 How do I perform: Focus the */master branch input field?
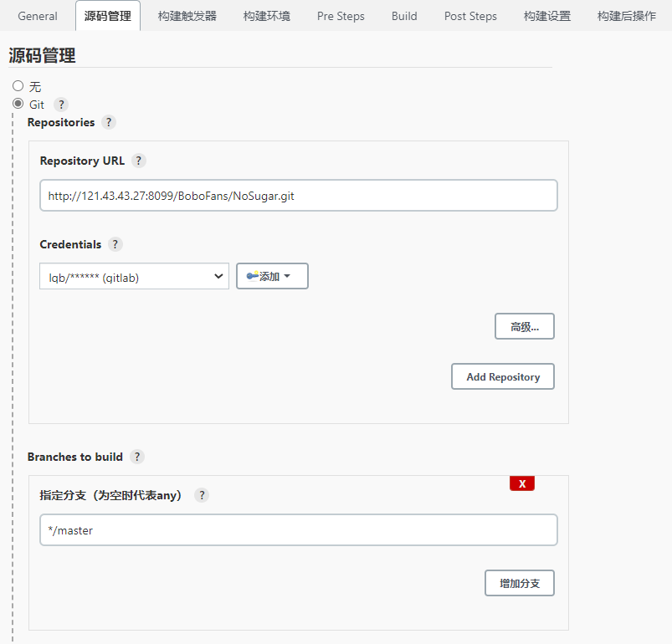coord(299,529)
